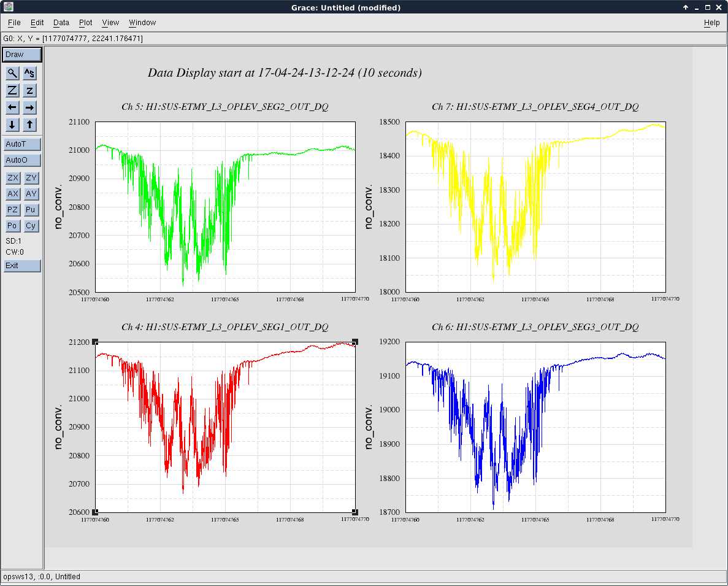Click the blue SEG3 plot graph
This screenshot has width=728, height=586.
click(x=535, y=427)
